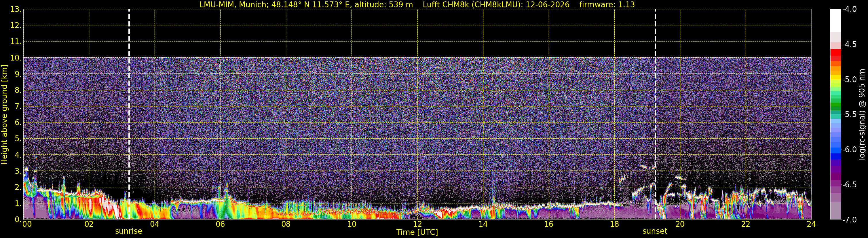Click the 'sunset' label below axis
The width and height of the screenshot is (868, 238).
pos(655,231)
